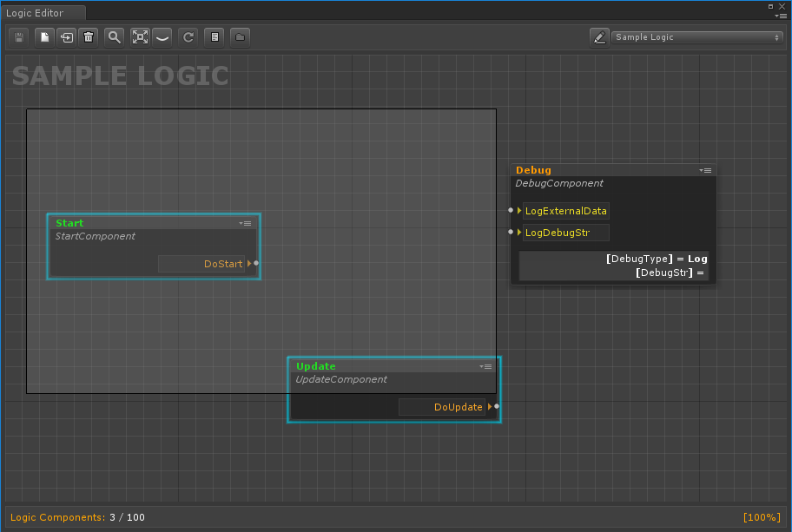This screenshot has height=532, width=792.
Task: Select the Debug node title
Action: (x=533, y=170)
